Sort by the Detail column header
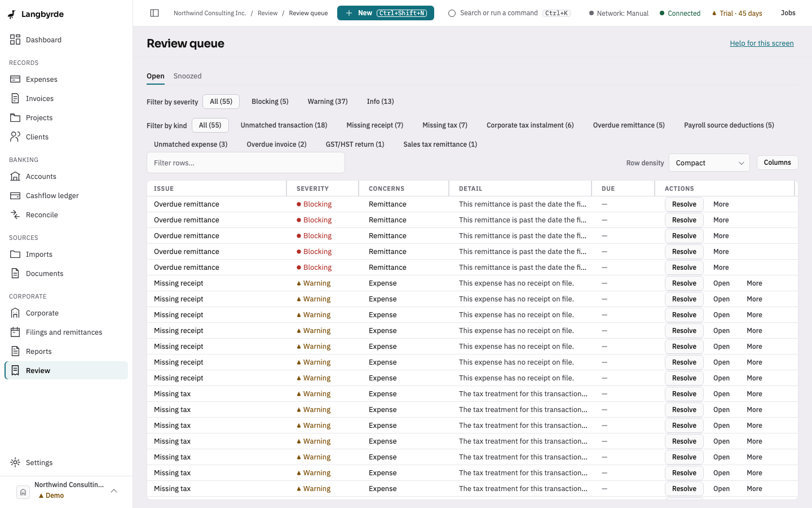 point(520,189)
